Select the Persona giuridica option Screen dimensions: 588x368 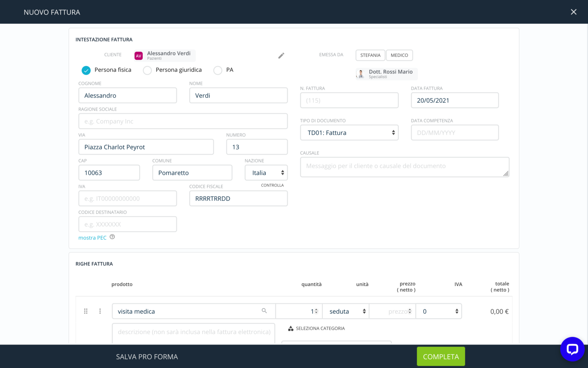coord(147,70)
